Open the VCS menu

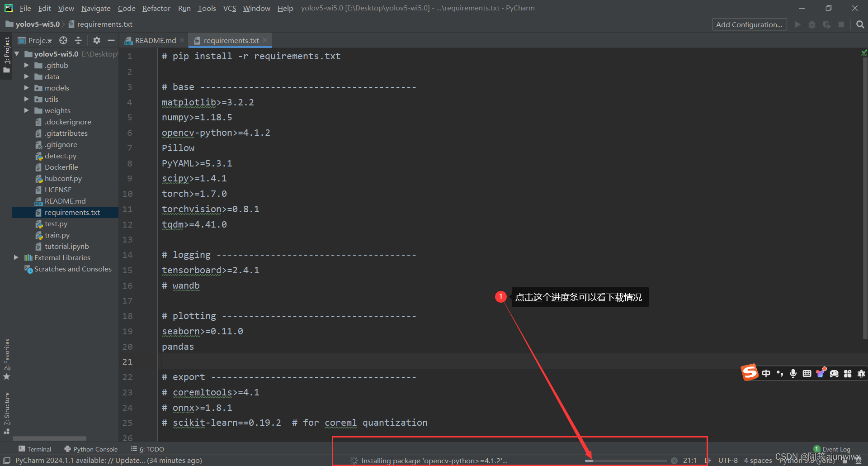click(230, 8)
